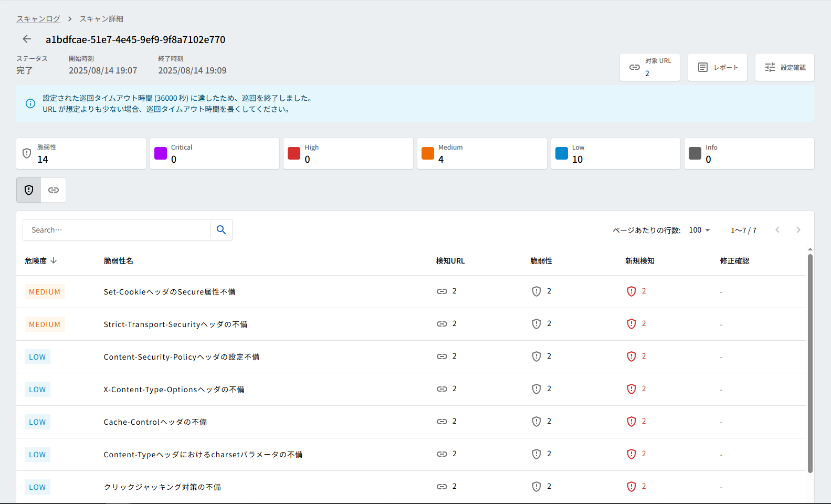Click the purple Critical color swatch
Screen dimensions: 831x504
pyautogui.click(x=161, y=153)
